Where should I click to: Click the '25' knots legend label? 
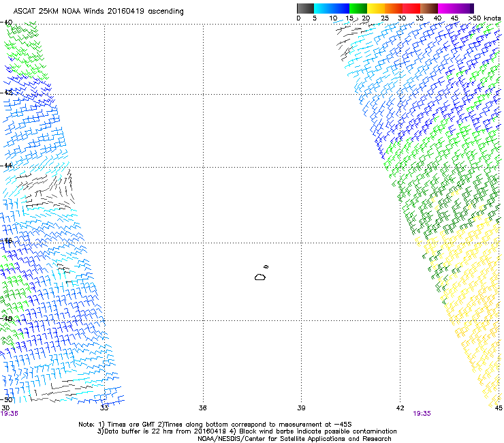coord(385,18)
